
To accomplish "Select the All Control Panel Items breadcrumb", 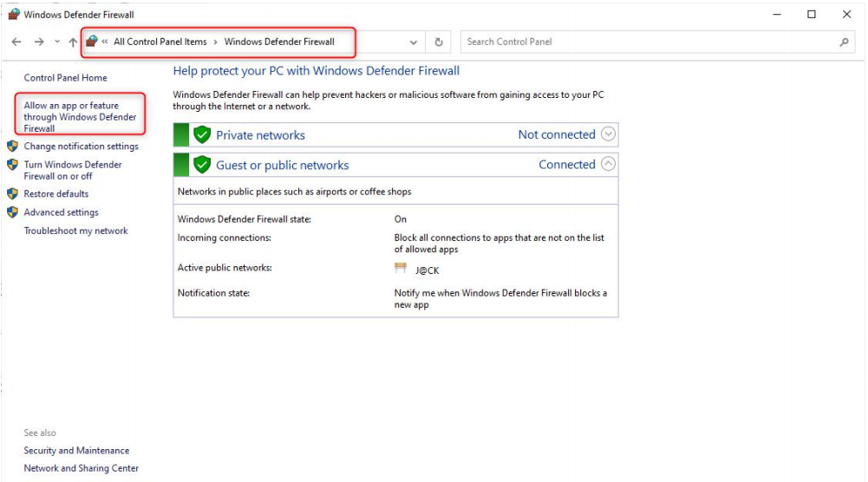I will 160,42.
